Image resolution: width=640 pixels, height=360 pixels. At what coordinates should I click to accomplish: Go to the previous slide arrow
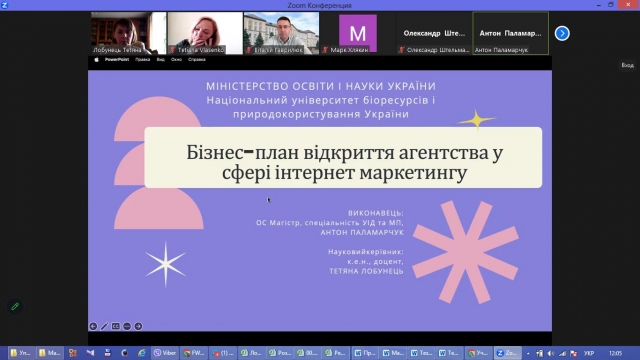tap(93, 326)
